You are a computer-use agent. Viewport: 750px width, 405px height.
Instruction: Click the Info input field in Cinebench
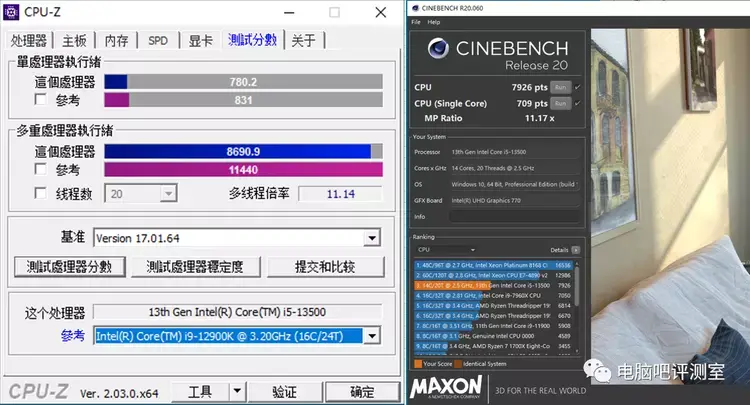(x=515, y=217)
